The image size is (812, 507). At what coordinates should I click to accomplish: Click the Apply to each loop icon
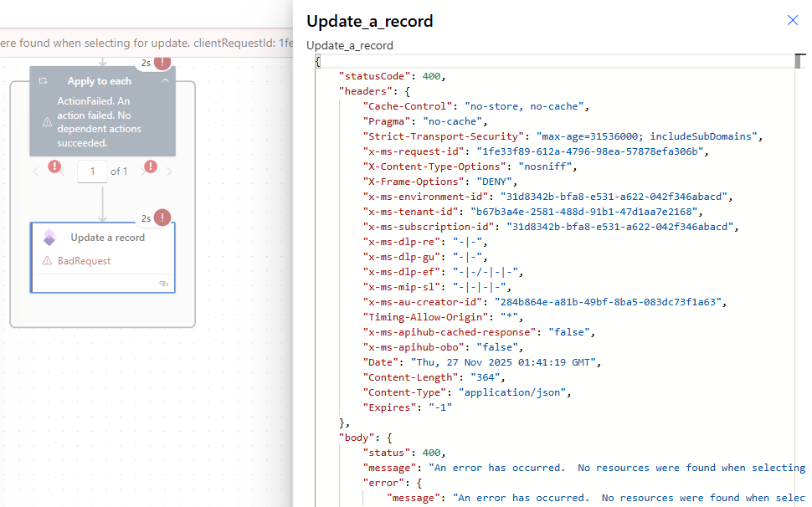point(43,81)
